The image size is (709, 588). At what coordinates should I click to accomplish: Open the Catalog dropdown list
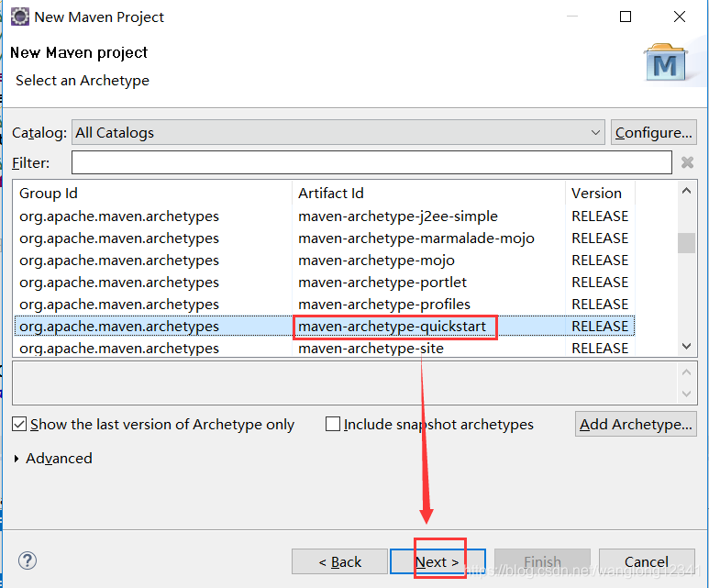coord(338,132)
